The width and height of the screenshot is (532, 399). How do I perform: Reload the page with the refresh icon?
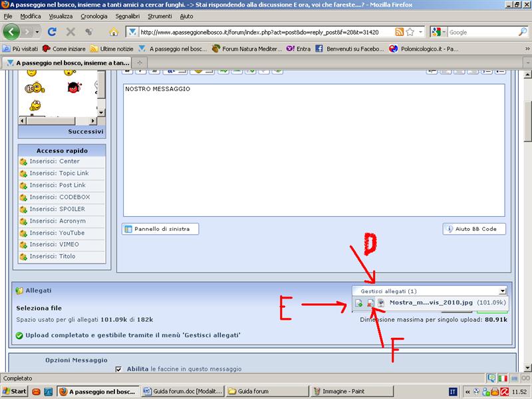pos(52,31)
